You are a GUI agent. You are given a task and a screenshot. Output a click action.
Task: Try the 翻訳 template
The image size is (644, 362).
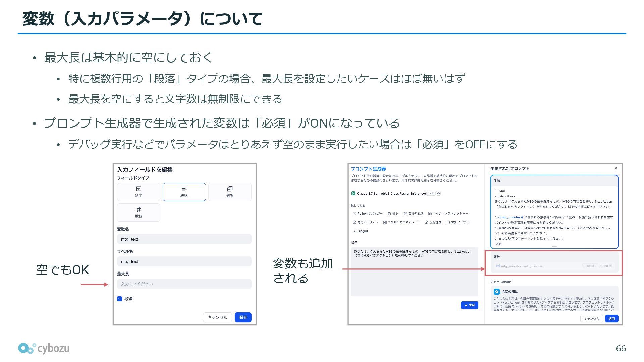pyautogui.click(x=393, y=214)
